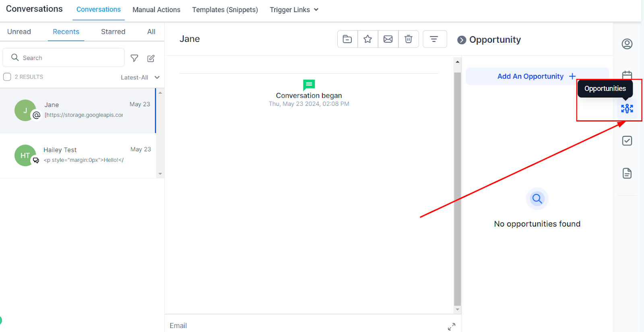The height and width of the screenshot is (332, 644).
Task: Click the 'Thu, May 23 2024, 02:08 PM' timestamp
Action: pyautogui.click(x=309, y=104)
